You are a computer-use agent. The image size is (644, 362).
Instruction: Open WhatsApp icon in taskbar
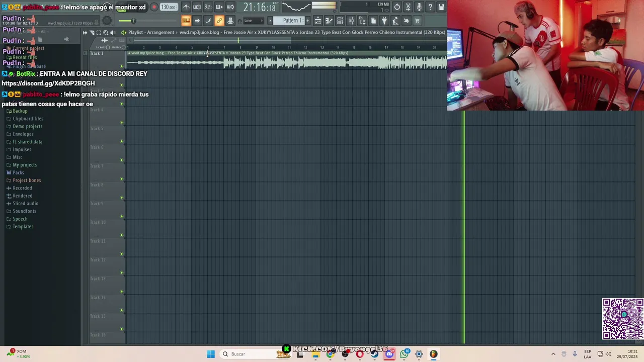coord(404,354)
